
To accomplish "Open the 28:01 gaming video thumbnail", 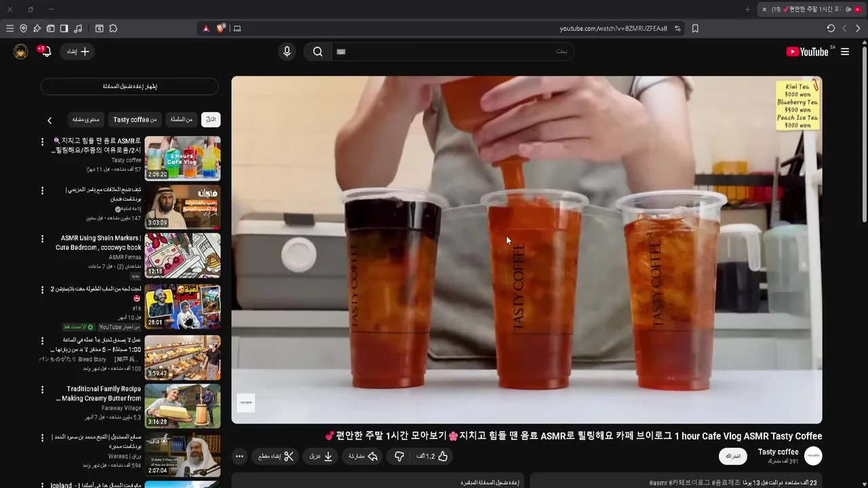I will point(182,306).
